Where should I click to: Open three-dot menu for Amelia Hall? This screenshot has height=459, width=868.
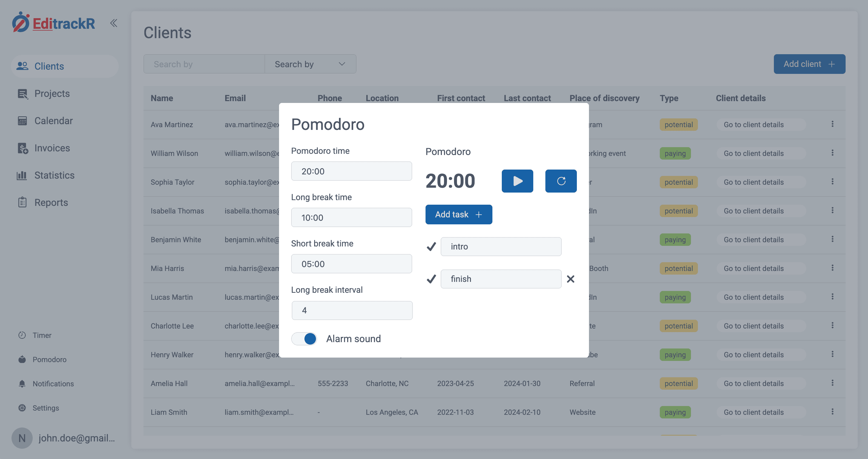click(832, 383)
